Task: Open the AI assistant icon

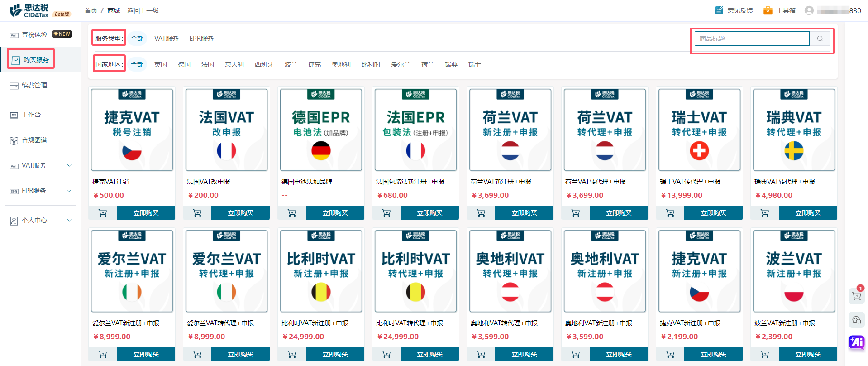Action: (856, 342)
